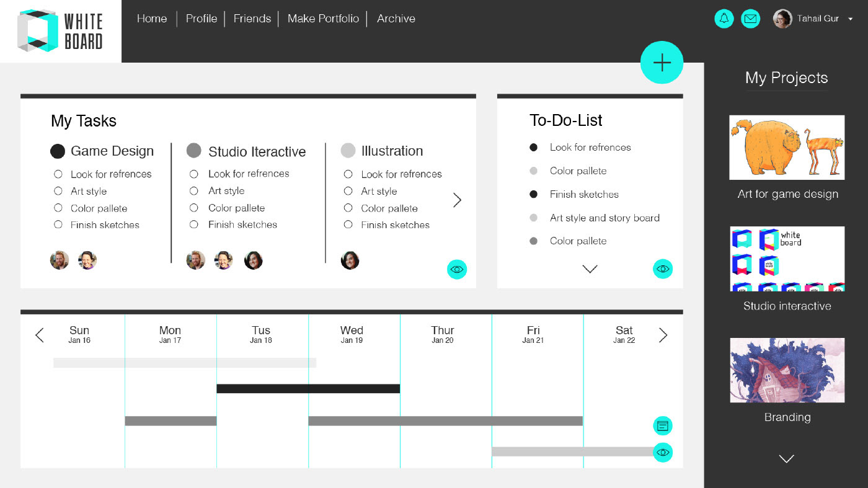The image size is (868, 488).
Task: Expand more projects in My Projects sidebar
Action: [786, 459]
